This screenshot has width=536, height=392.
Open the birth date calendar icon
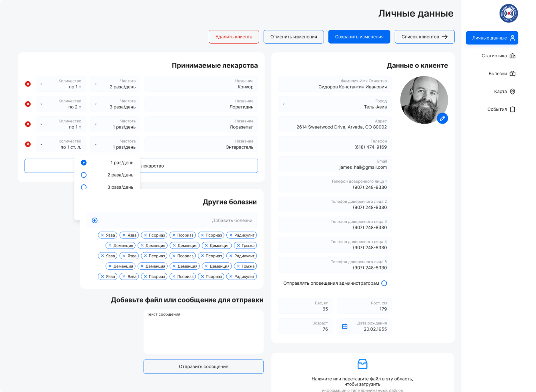(345, 326)
